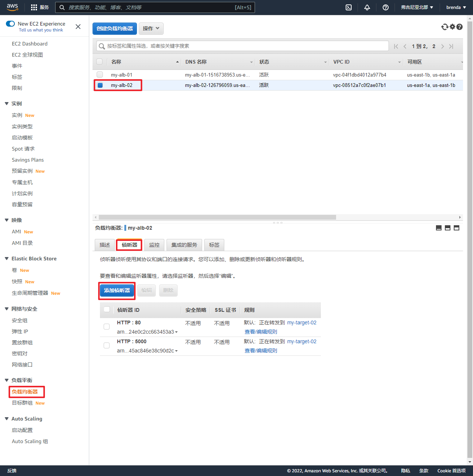Viewport: 473px width, 476px height.
Task: Open the help icon beside settings gear
Action: click(459, 27)
